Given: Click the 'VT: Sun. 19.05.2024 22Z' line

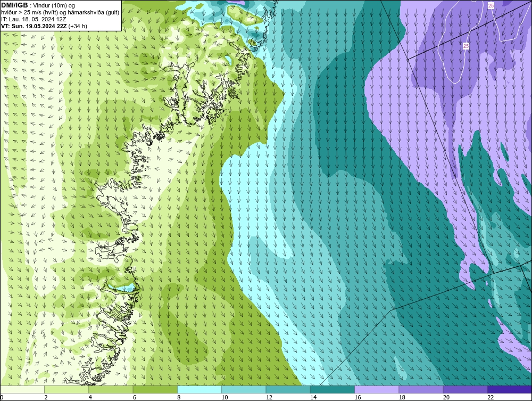Looking at the screenshot, I should click(x=34, y=26).
